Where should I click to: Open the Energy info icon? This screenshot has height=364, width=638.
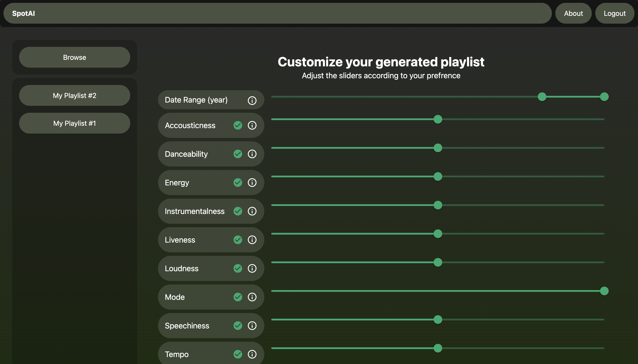tap(252, 183)
